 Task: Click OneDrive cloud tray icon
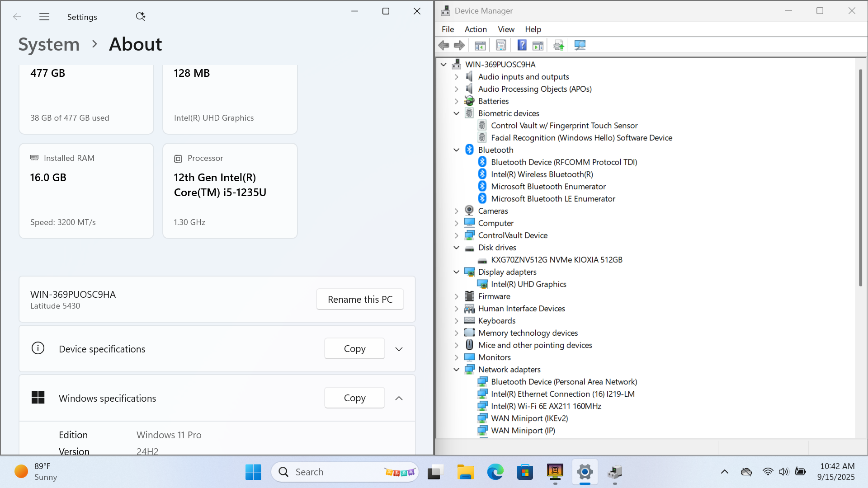[x=746, y=472]
